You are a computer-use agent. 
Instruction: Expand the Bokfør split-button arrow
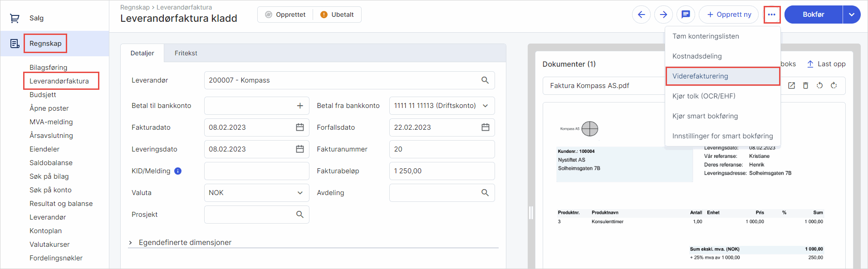(x=852, y=15)
